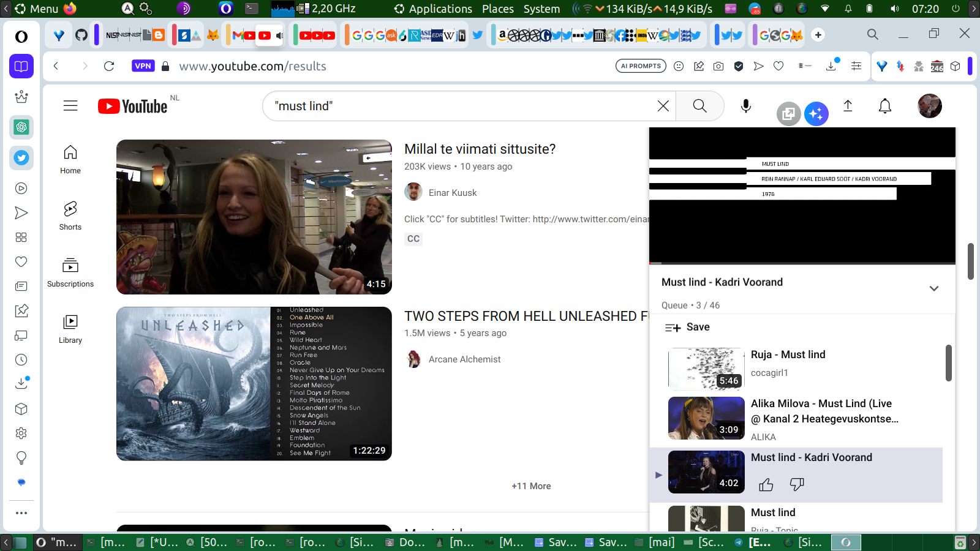
Task: Go back to the previous page
Action: pos(56,66)
